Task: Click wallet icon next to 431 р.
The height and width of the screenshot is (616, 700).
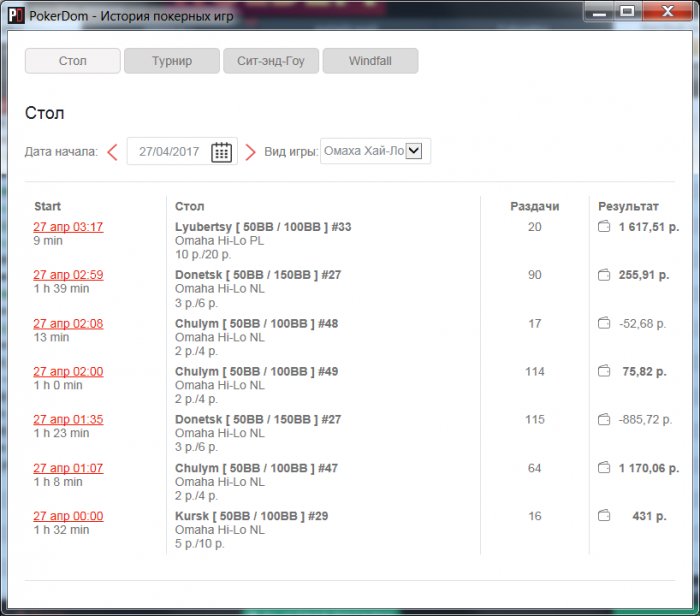Action: (604, 516)
